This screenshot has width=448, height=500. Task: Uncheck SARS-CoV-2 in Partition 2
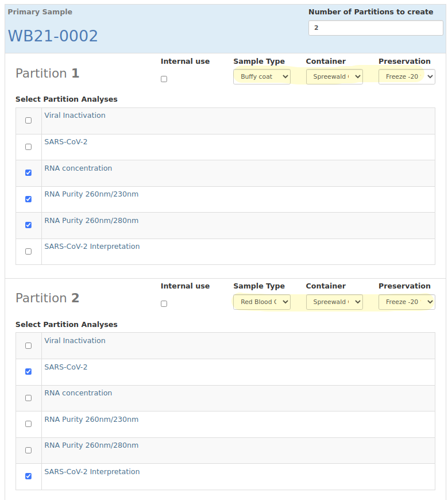click(x=29, y=372)
